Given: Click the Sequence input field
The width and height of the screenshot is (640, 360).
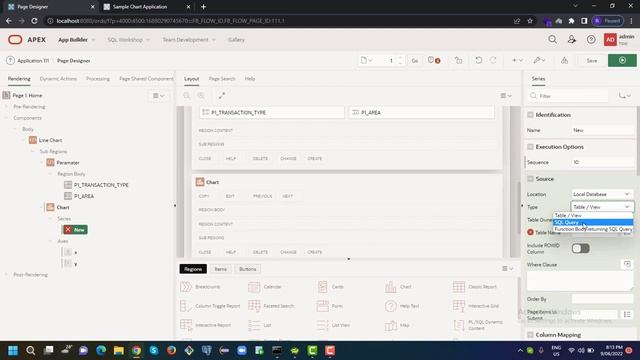Looking at the screenshot, I should 602,162.
